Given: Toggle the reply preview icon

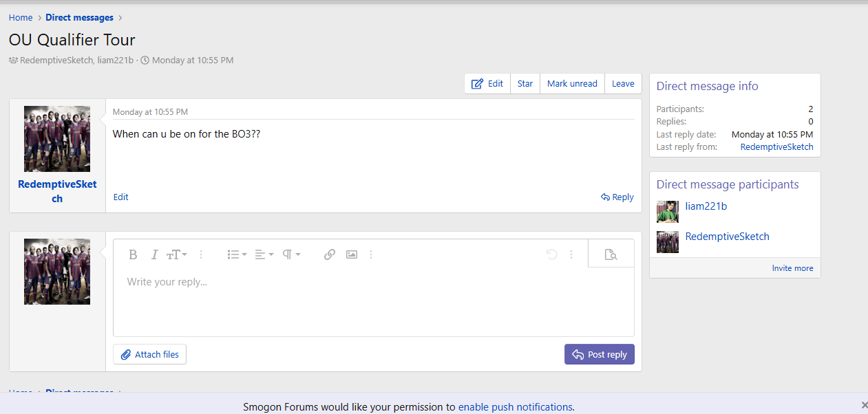Looking at the screenshot, I should coord(611,254).
